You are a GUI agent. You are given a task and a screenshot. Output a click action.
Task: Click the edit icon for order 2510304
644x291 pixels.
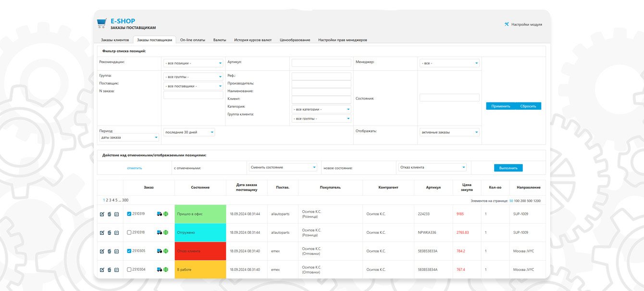[102, 269]
